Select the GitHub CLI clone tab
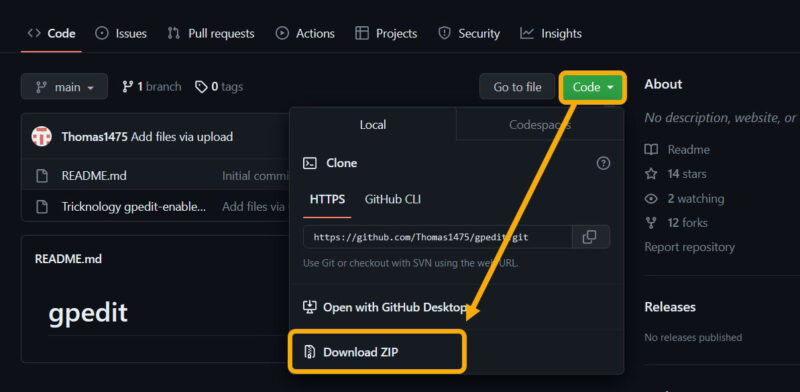The height and width of the screenshot is (392, 800). point(392,199)
